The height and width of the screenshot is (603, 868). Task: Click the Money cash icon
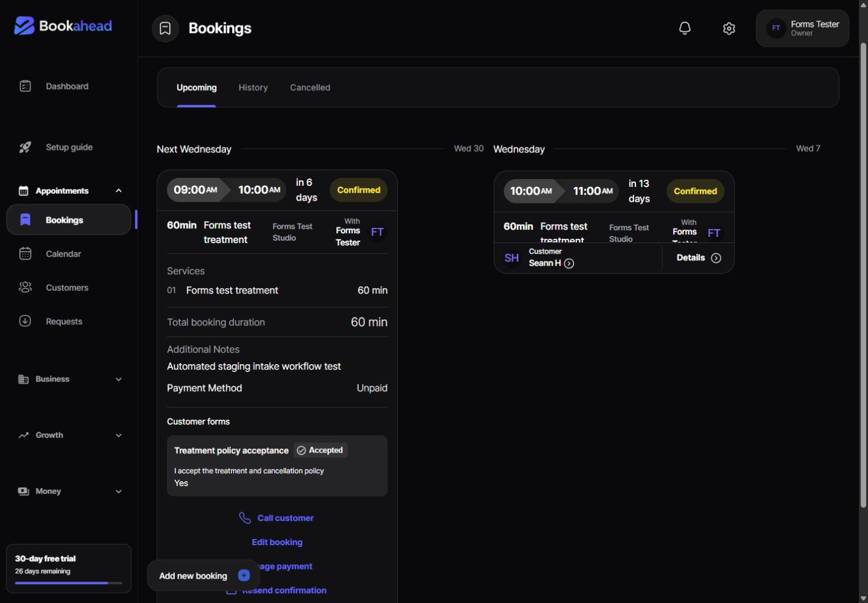click(23, 491)
